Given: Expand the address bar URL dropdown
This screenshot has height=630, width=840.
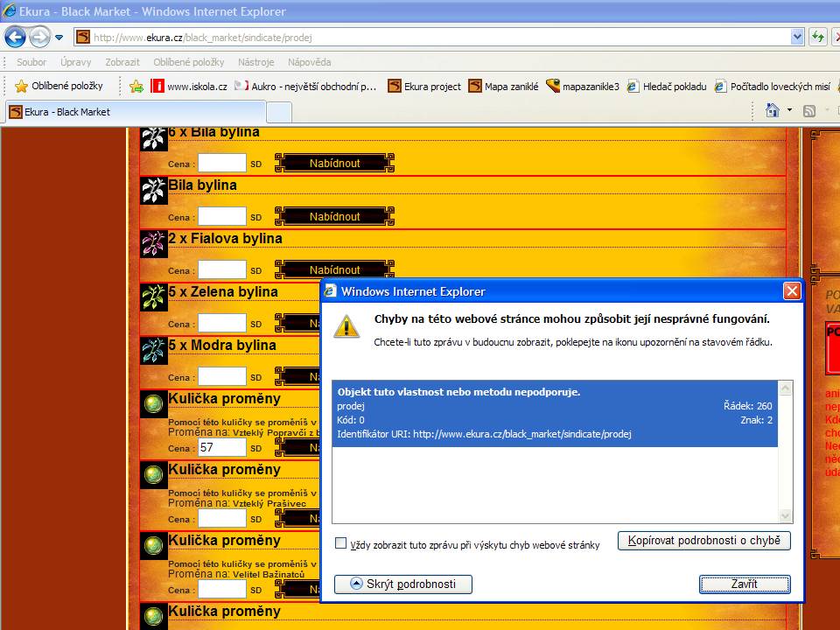Looking at the screenshot, I should coord(797,37).
